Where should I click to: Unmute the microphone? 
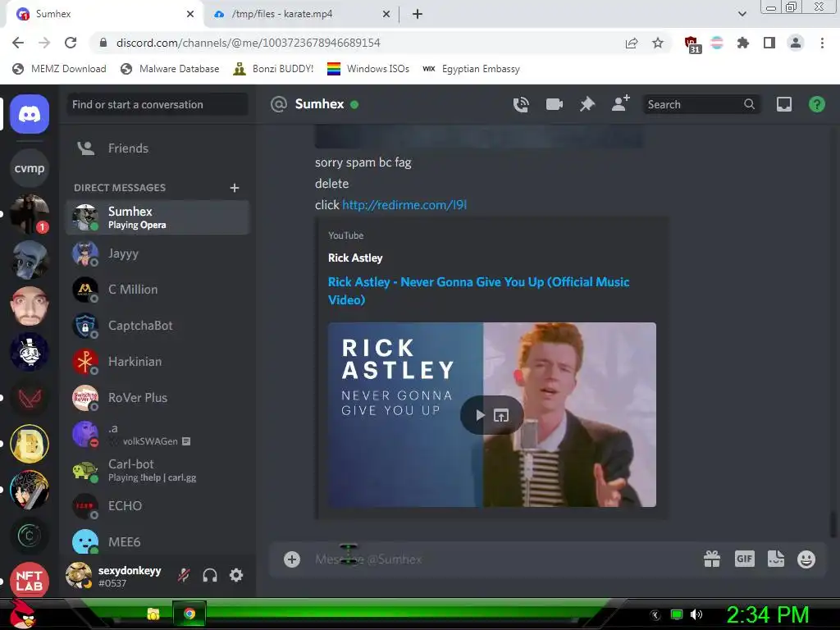(184, 575)
